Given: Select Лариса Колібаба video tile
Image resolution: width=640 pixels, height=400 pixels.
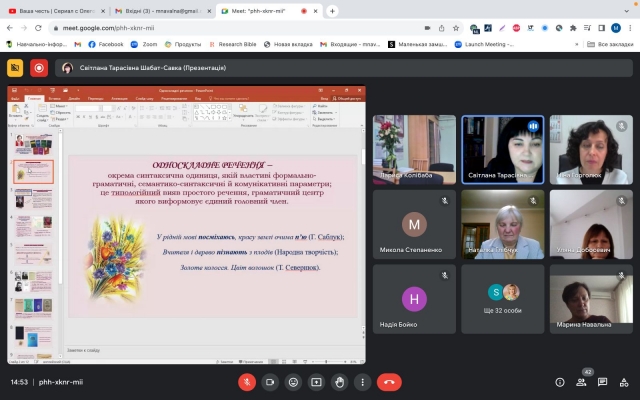Looking at the screenshot, I should (x=414, y=149).
